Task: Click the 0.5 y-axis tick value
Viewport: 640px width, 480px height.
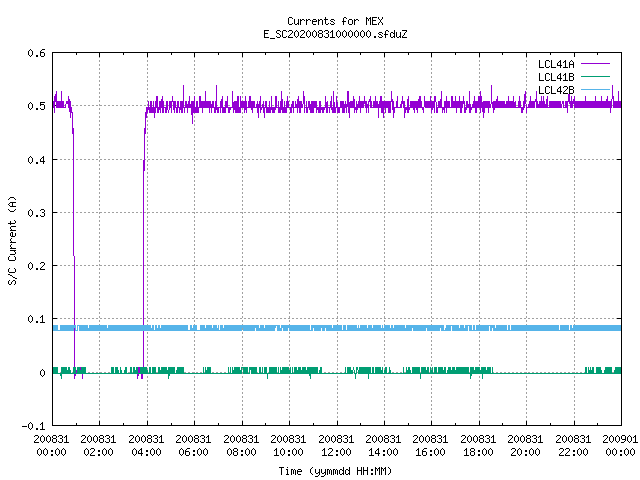Action: [36, 106]
